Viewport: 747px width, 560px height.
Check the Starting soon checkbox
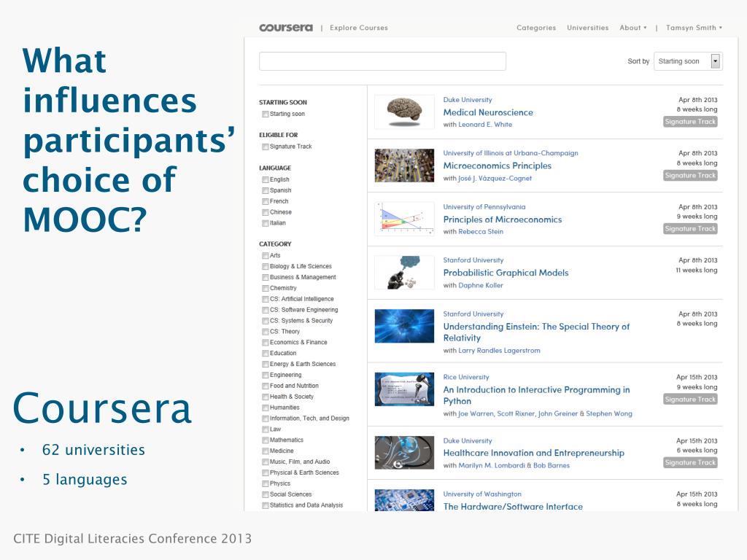pos(265,114)
